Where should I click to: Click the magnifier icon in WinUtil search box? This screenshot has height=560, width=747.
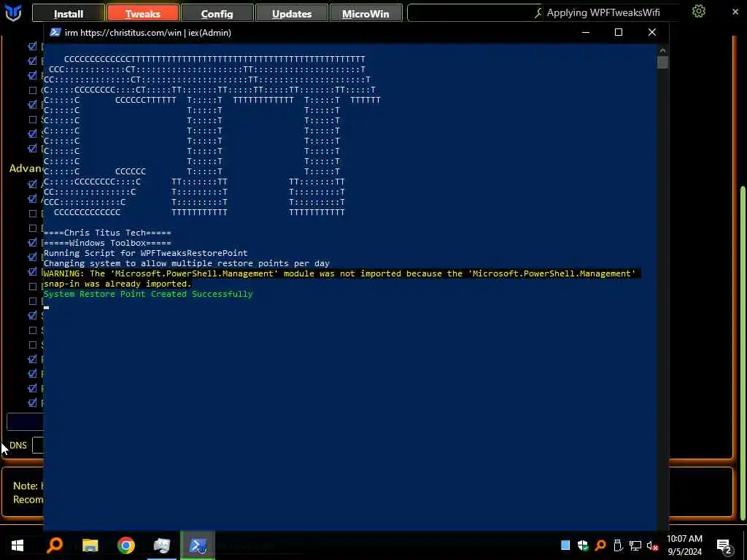538,13
